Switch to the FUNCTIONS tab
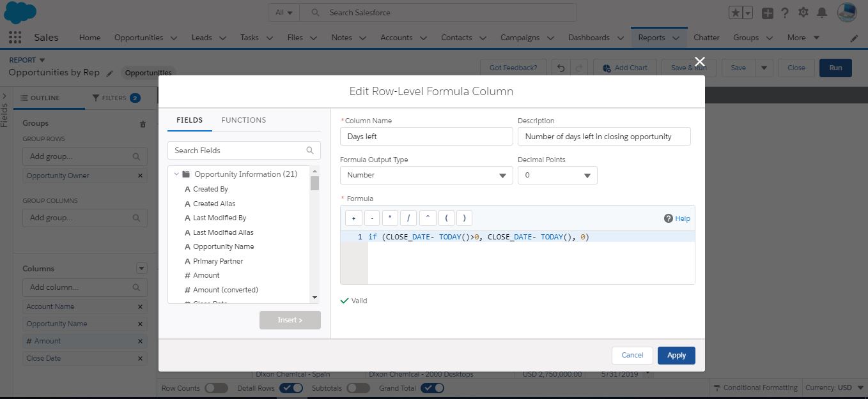Screen dimensions: 868x399 coord(244,120)
